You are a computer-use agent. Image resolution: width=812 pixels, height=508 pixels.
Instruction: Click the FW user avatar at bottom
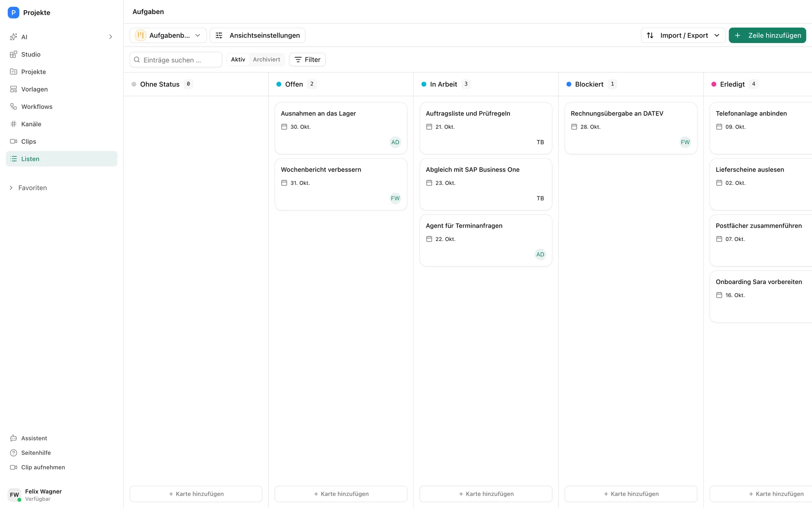pyautogui.click(x=14, y=495)
